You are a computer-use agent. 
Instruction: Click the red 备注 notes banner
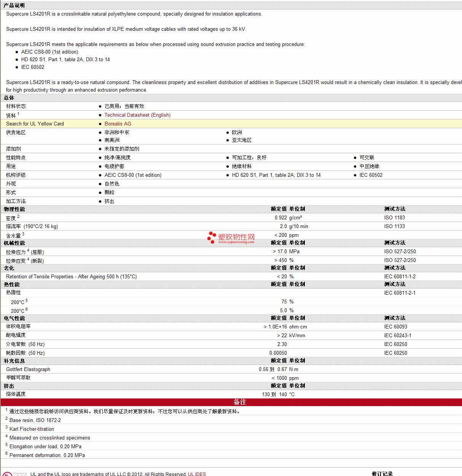pos(231,402)
